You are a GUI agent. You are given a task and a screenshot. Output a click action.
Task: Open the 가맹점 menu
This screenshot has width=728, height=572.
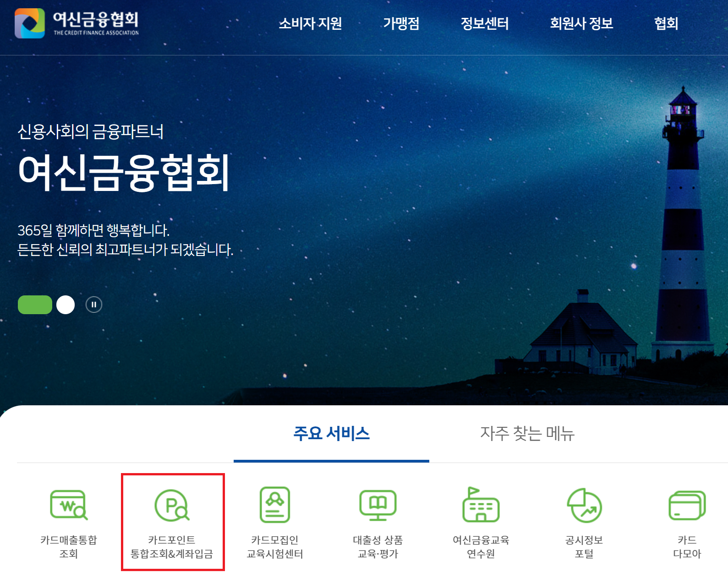click(401, 23)
